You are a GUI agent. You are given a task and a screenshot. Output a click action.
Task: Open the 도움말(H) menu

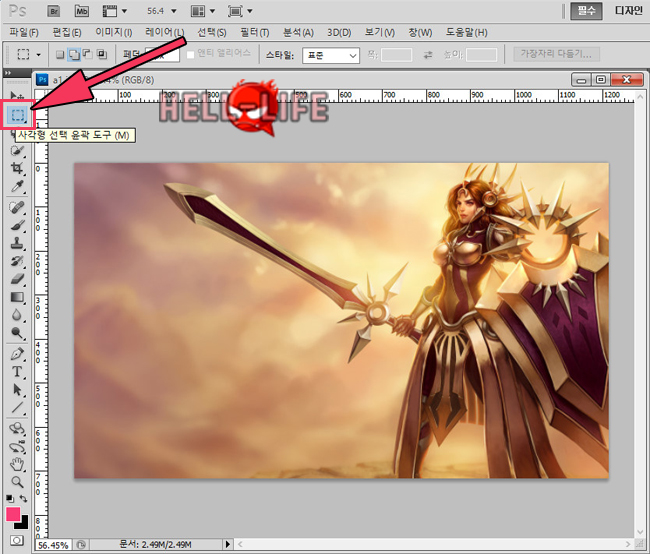click(x=466, y=32)
